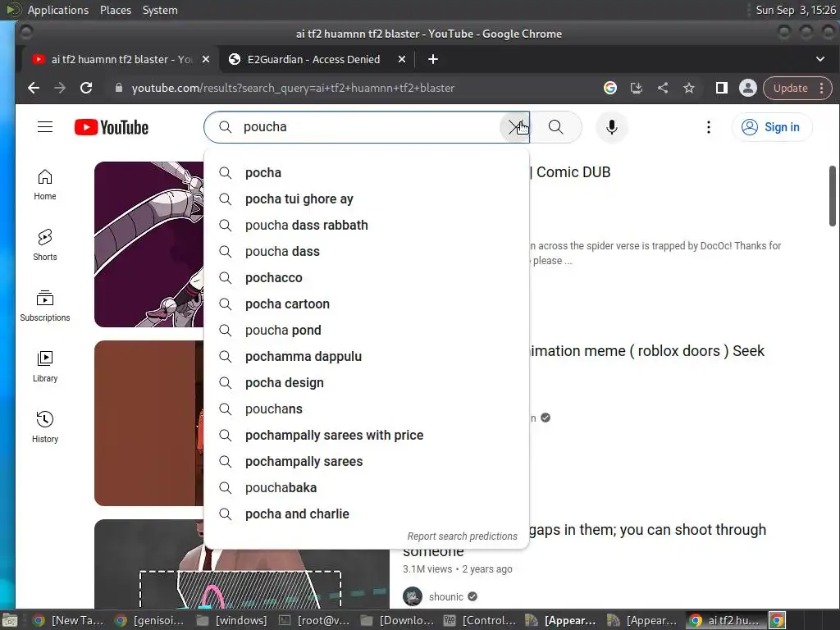The width and height of the screenshot is (840, 630).
Task: Choose the bare 'pochampally sarees' suggestion
Action: pyautogui.click(x=367, y=461)
